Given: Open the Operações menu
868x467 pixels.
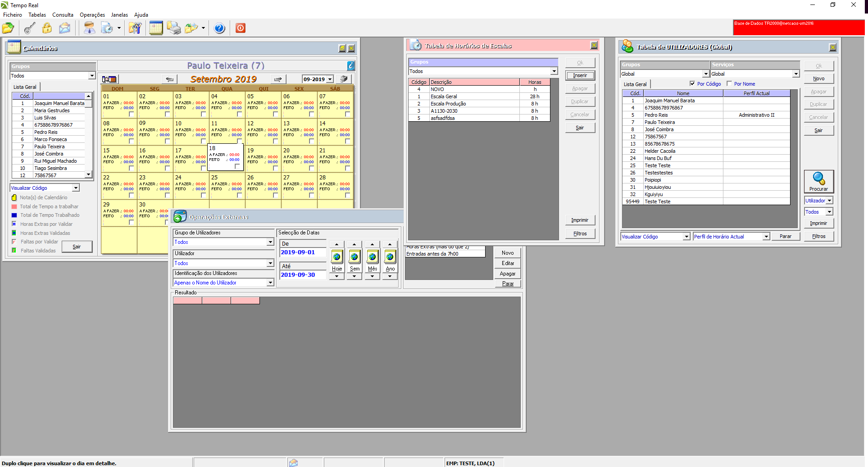Looking at the screenshot, I should 92,15.
